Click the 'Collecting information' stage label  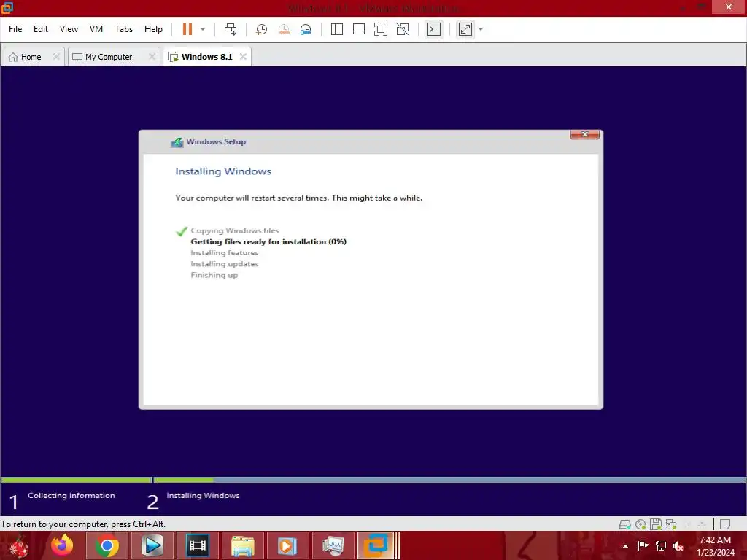tap(71, 496)
